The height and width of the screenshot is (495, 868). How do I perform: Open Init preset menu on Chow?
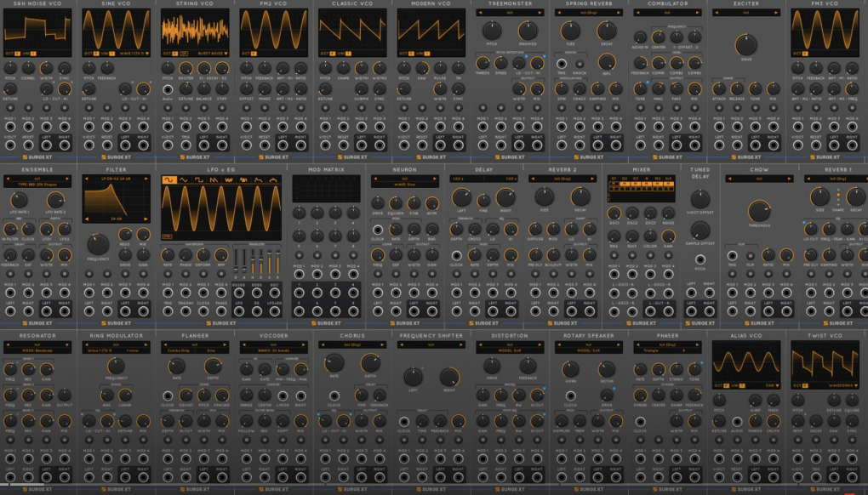point(759,179)
